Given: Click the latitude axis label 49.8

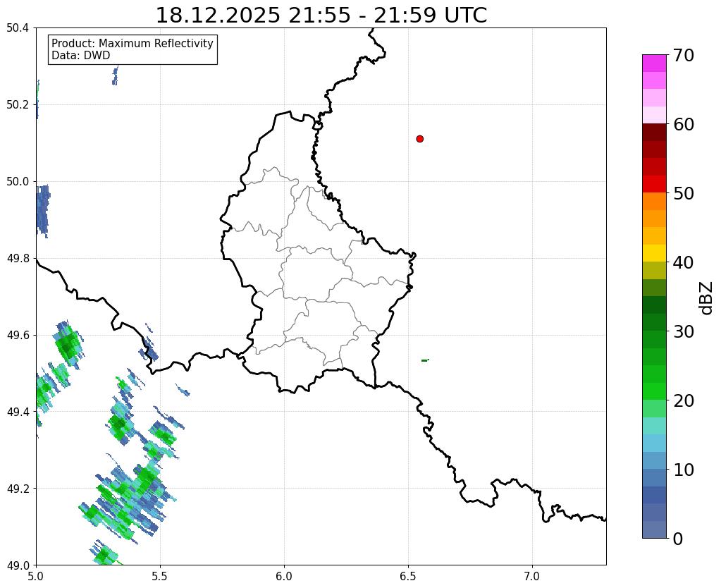Looking at the screenshot, I should coord(18,259).
